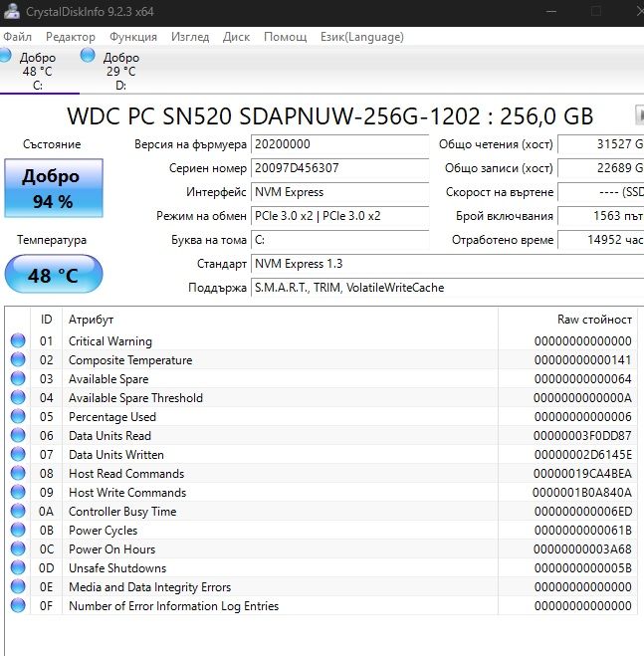Select the Critical Warning attribute text

[x=110, y=341]
